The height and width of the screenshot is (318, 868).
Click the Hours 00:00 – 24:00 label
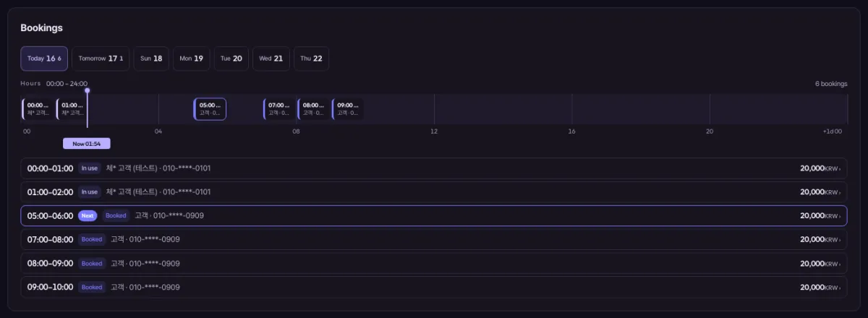(54, 84)
